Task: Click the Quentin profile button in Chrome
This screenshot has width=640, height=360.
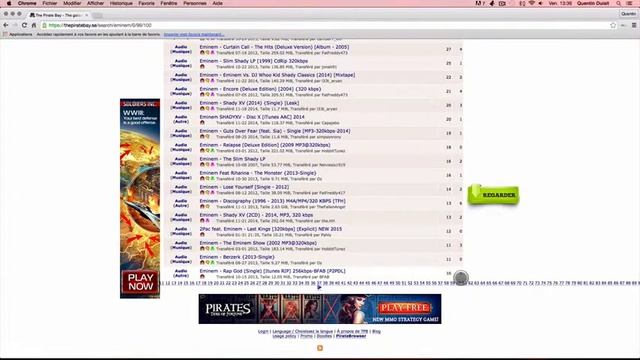Action: (x=629, y=14)
